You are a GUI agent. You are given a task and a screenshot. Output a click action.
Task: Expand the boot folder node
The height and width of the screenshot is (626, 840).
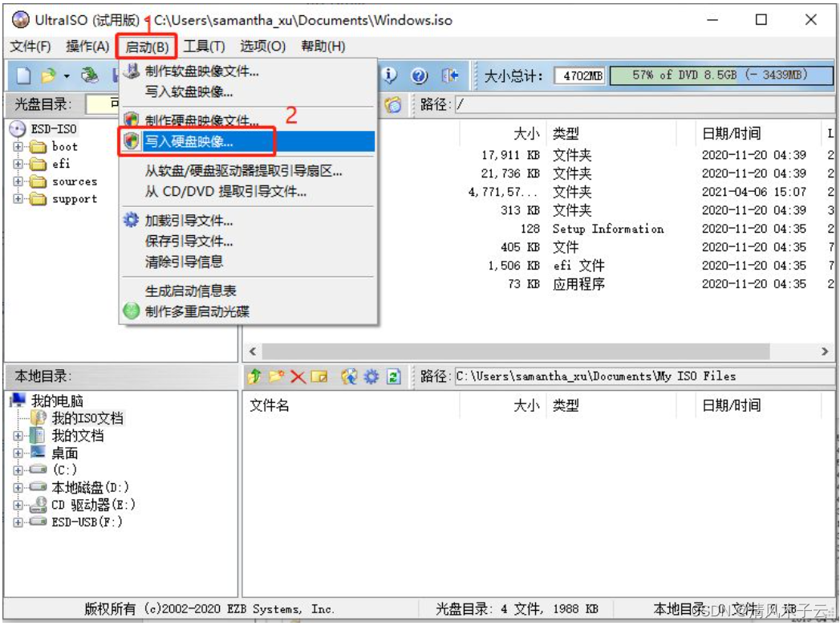18,146
